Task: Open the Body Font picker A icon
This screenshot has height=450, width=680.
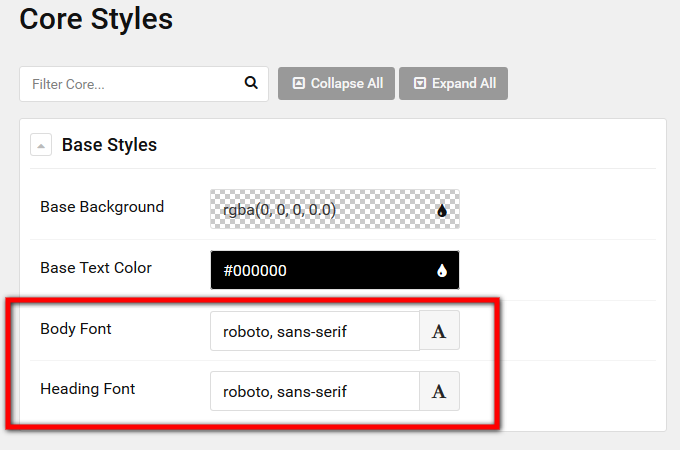Action: (439, 331)
